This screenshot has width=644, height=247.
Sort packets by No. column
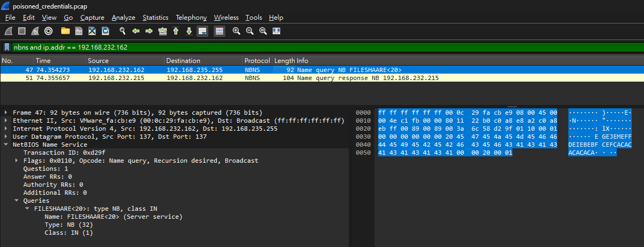pyautogui.click(x=17, y=61)
